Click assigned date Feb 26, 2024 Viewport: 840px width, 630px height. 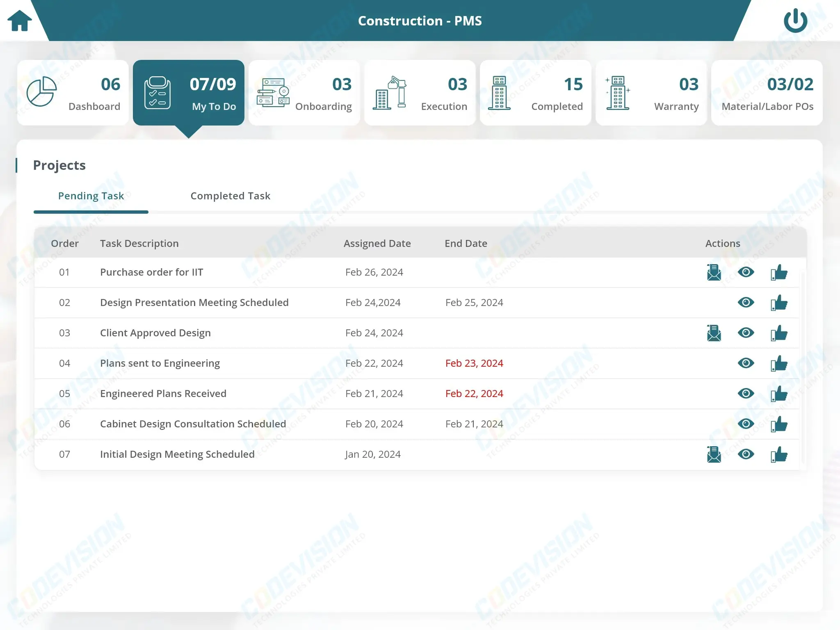tap(374, 272)
